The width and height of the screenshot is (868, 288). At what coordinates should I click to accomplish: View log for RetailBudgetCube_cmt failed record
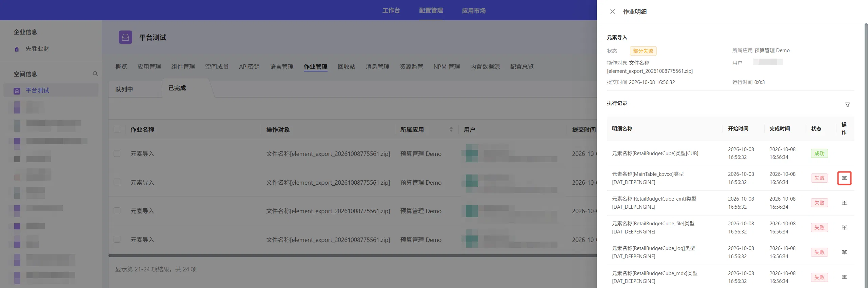(x=844, y=203)
